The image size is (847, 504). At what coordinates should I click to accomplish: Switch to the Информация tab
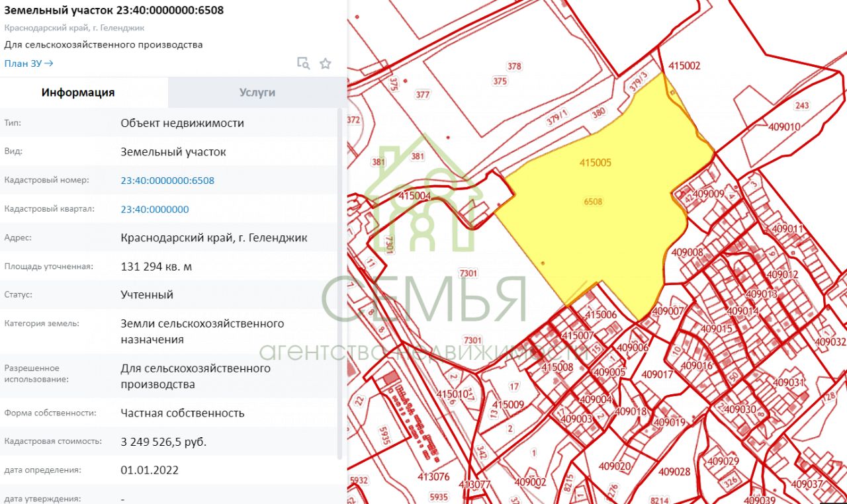(78, 93)
